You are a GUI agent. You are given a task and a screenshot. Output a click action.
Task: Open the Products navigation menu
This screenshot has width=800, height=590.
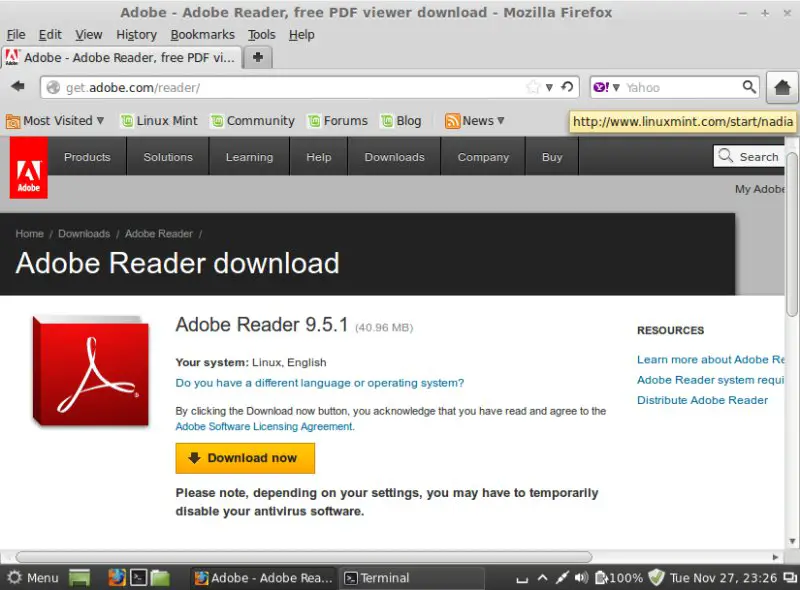(x=87, y=157)
